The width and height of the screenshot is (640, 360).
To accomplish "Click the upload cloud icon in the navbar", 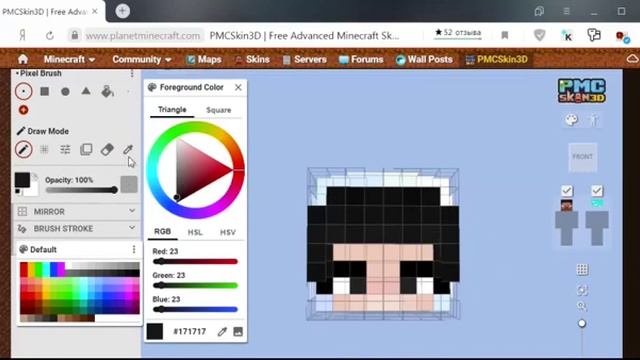I will [x=633, y=59].
